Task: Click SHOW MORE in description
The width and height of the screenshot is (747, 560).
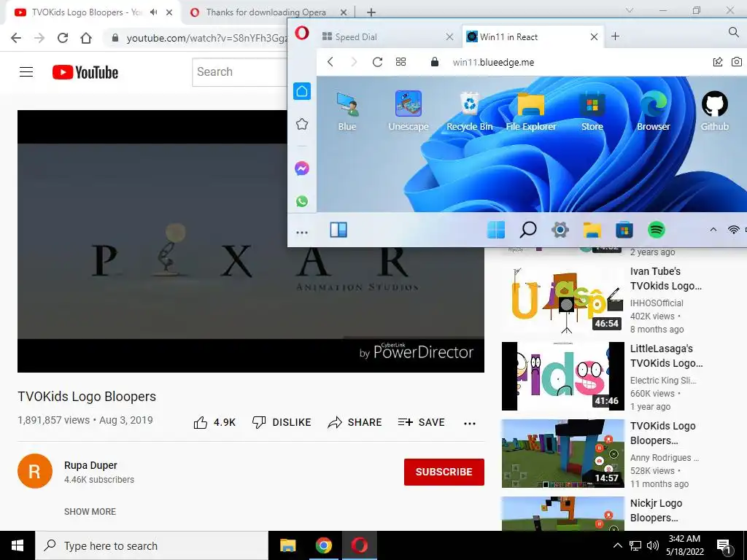Action: 90,511
